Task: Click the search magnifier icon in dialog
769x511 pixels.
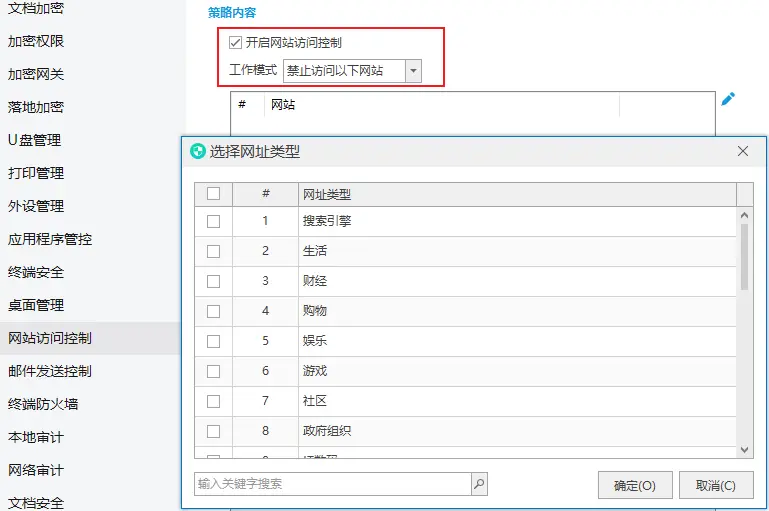Action: point(479,484)
